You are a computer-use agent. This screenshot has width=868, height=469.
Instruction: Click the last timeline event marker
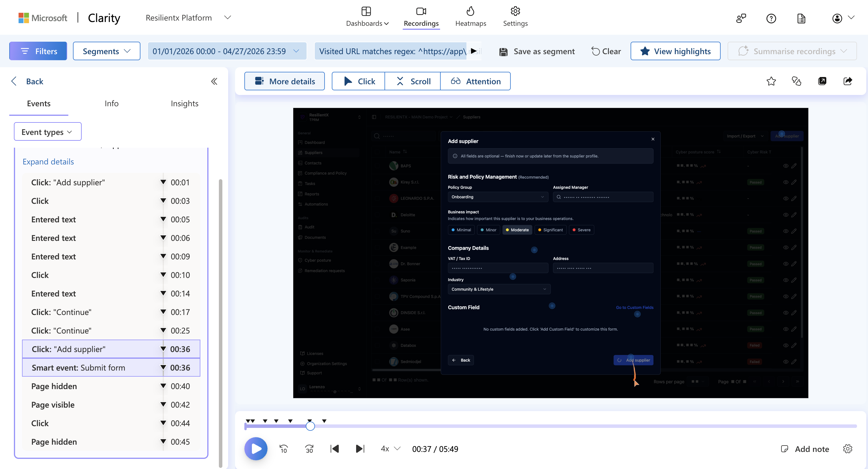(324, 421)
